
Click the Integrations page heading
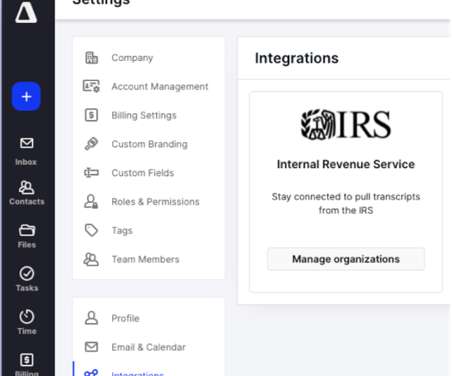(297, 58)
